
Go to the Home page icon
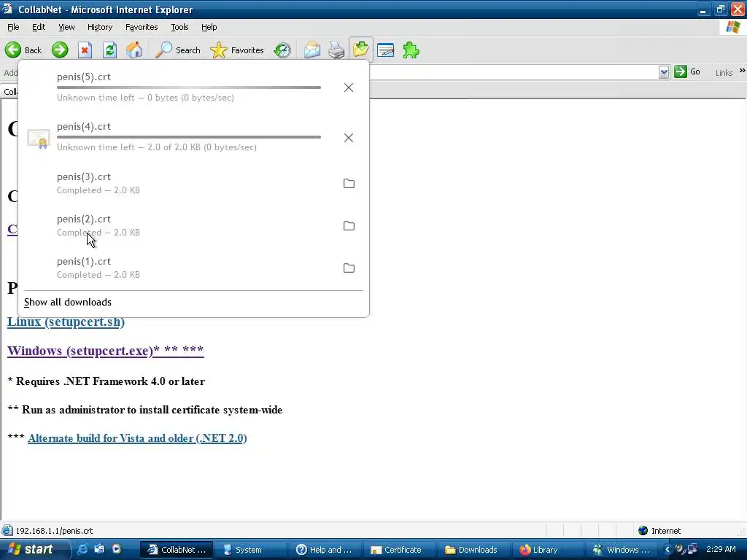point(134,50)
